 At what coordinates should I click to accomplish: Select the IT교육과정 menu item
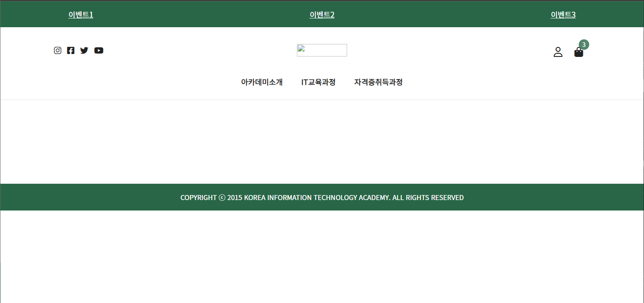[x=318, y=82]
